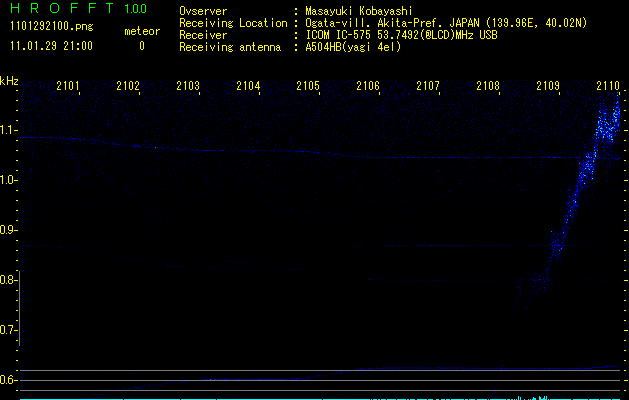The width and height of the screenshot is (629, 400).
Task: Click time marker 2103
Action: pos(188,85)
